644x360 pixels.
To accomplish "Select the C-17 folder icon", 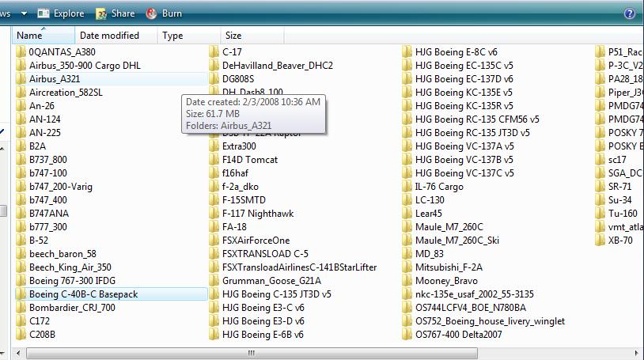I will tap(214, 52).
